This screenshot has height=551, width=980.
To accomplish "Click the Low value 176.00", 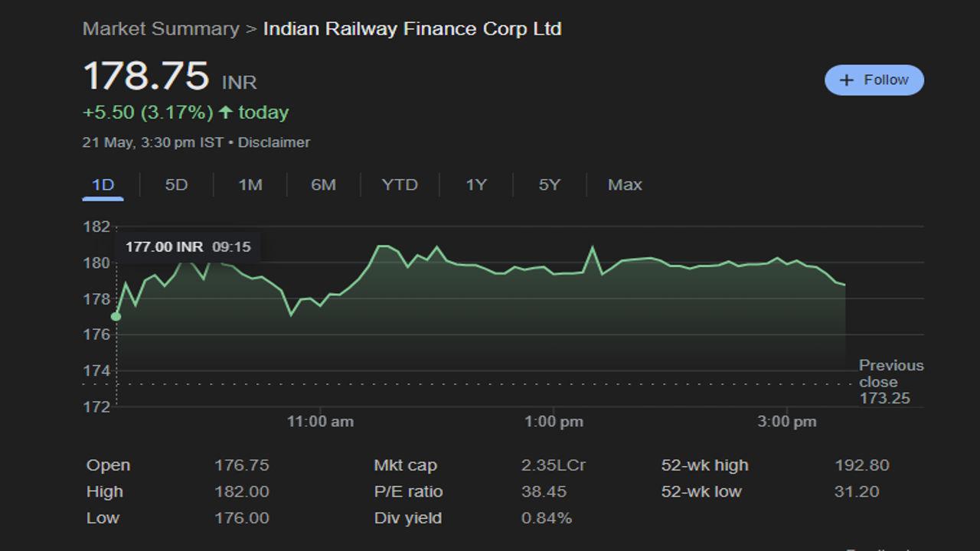I will [x=242, y=518].
